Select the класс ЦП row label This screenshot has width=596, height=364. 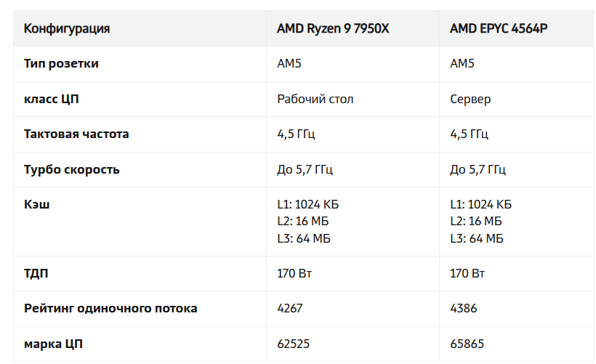52,99
